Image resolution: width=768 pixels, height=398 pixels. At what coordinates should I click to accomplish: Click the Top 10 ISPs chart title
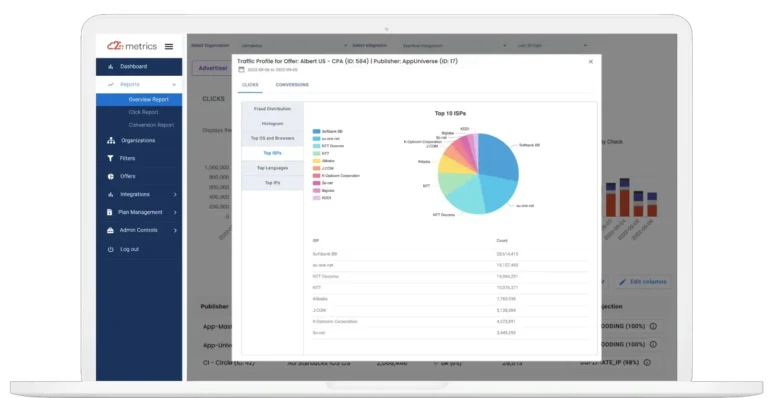[x=450, y=113]
